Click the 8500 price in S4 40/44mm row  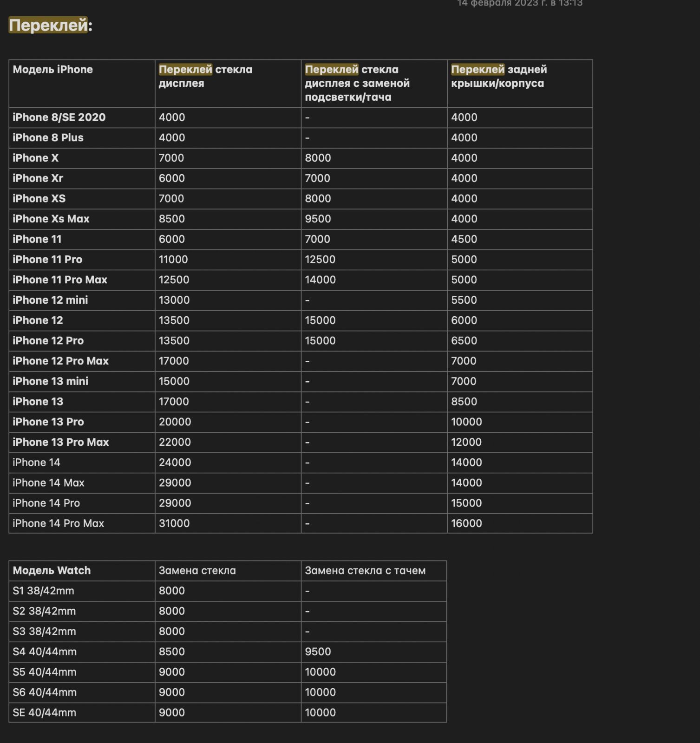coord(172,652)
